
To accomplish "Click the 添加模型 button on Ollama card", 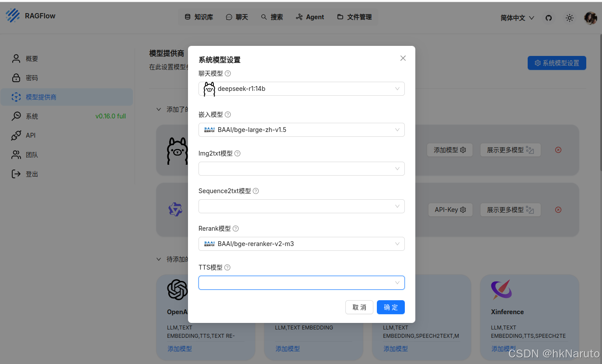I will (x=450, y=150).
